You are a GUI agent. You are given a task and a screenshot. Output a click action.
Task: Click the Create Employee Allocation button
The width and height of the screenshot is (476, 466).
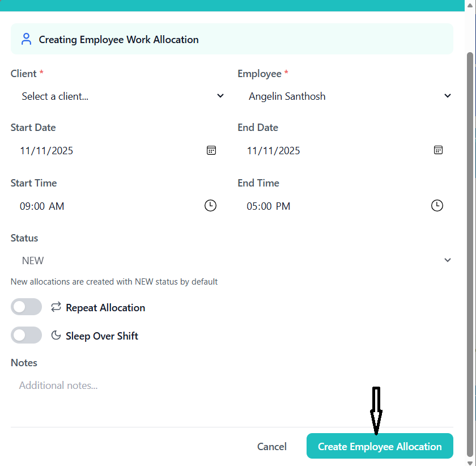(x=380, y=447)
